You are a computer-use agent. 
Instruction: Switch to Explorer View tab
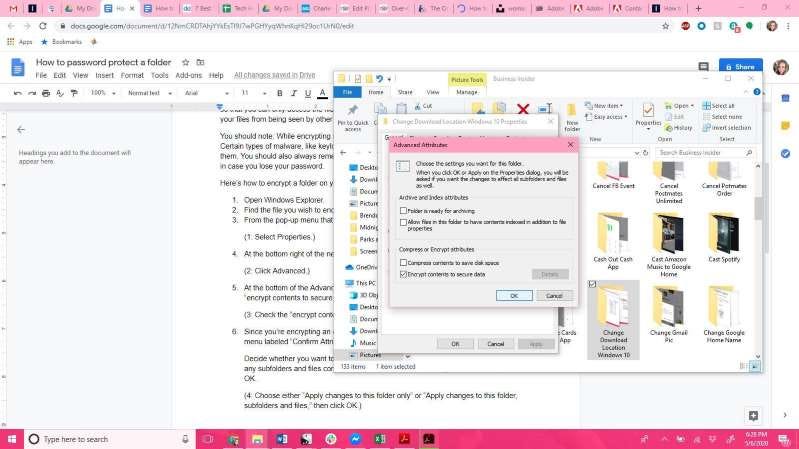point(433,92)
